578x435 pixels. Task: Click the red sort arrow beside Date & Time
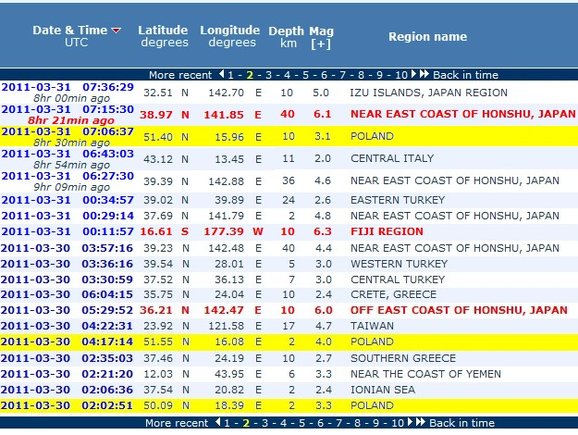tap(116, 30)
